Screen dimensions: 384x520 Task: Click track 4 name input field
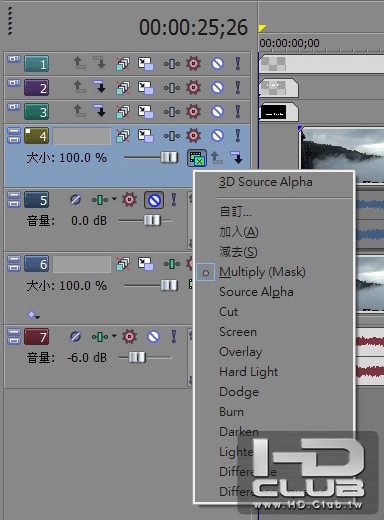click(x=82, y=136)
